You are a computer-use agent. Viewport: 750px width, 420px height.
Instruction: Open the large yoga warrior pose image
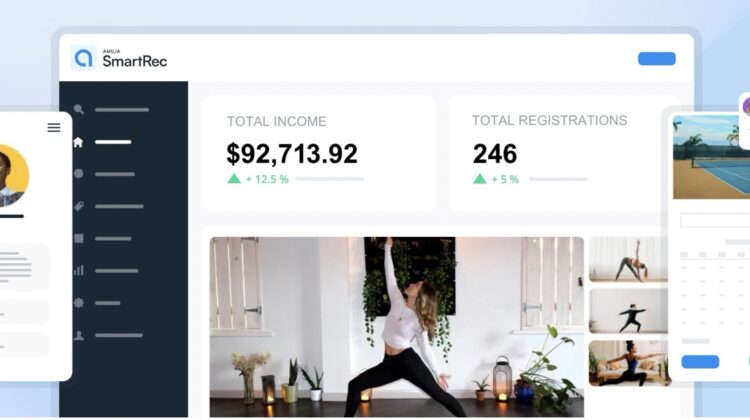[x=397, y=327]
